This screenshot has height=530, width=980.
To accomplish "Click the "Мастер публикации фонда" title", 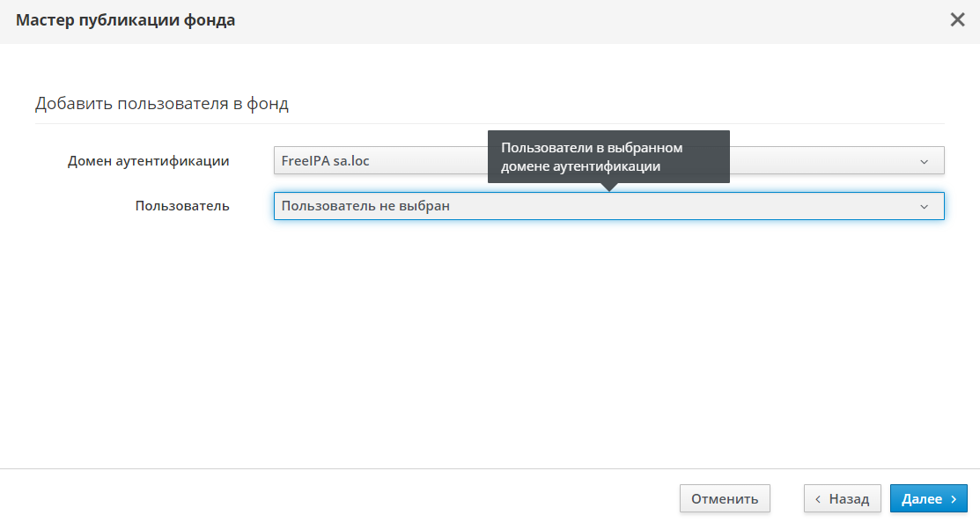I will [125, 20].
